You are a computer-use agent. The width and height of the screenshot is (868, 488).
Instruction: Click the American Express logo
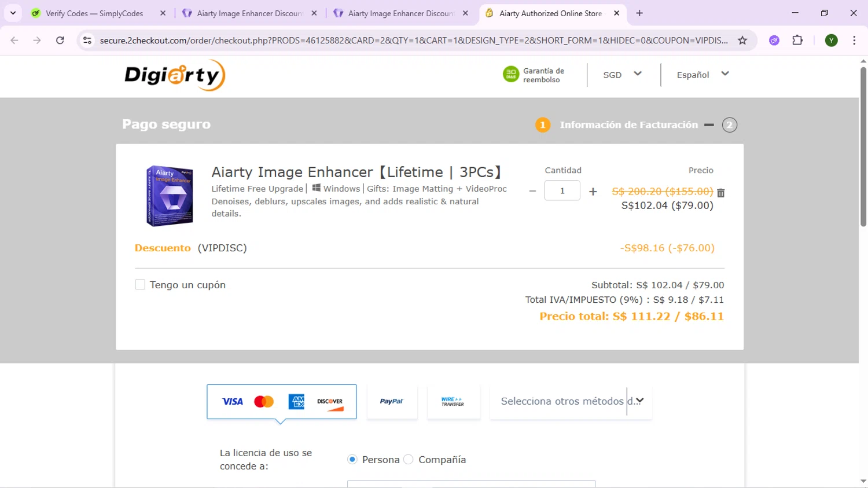pos(296,402)
